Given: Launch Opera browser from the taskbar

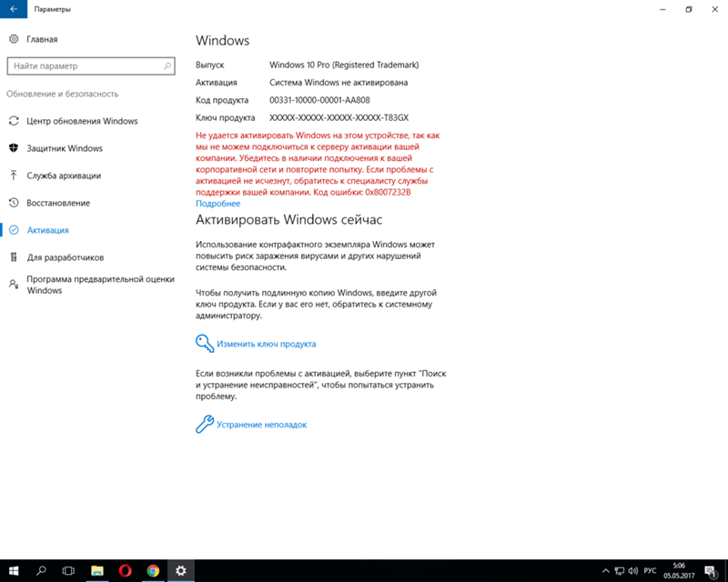Looking at the screenshot, I should [125, 570].
